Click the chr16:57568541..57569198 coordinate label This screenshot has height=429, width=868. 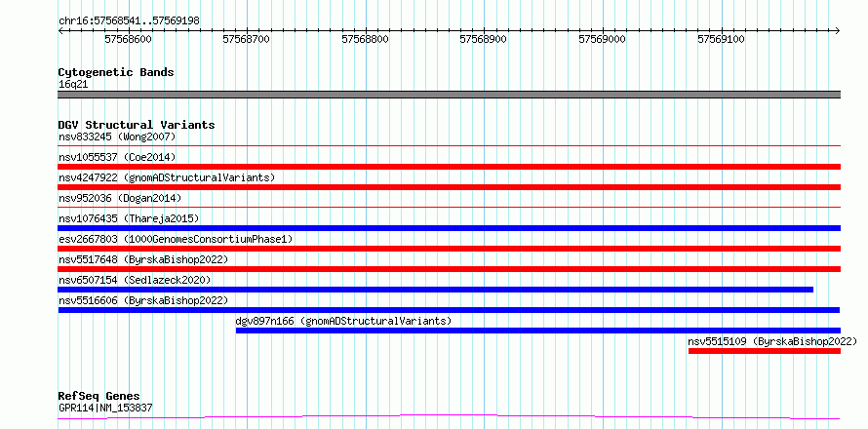coord(129,21)
